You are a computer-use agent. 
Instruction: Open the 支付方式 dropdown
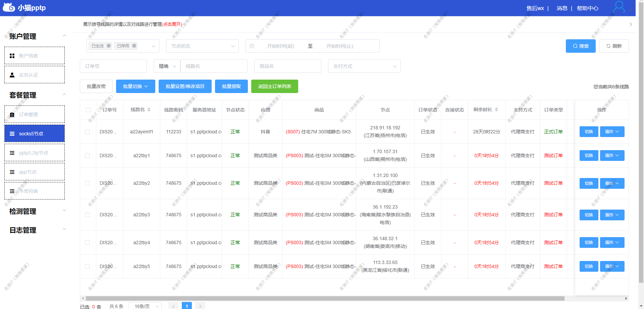point(364,66)
